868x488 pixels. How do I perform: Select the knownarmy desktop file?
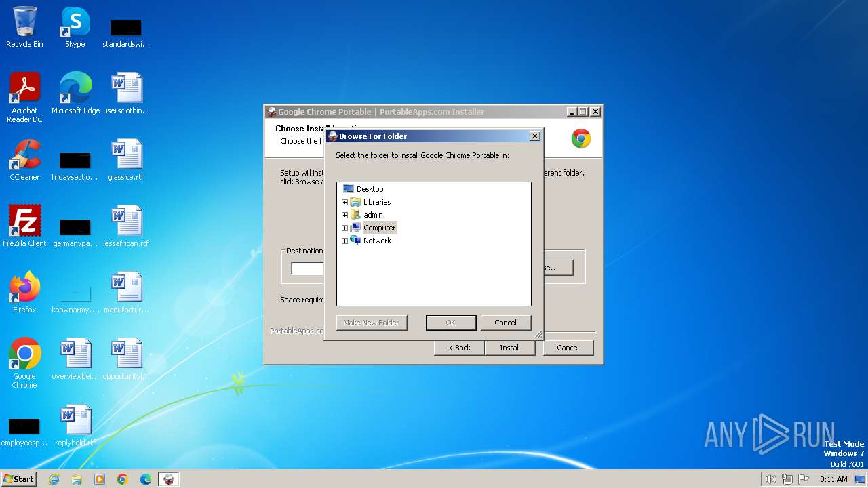pos(75,298)
